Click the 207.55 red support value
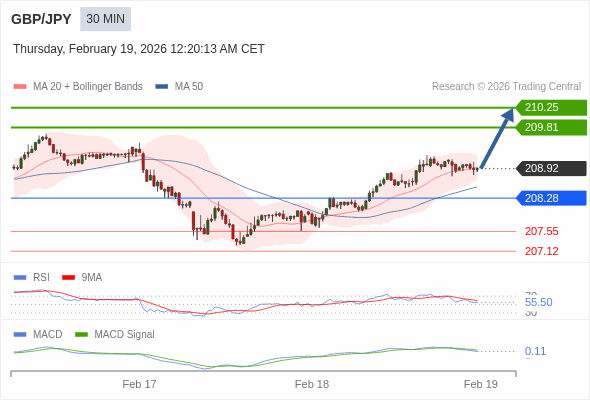590x400 pixels. coord(542,231)
